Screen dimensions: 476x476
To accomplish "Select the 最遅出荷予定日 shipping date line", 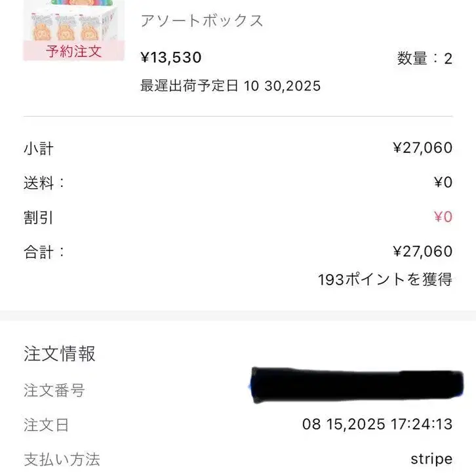I will click(230, 86).
